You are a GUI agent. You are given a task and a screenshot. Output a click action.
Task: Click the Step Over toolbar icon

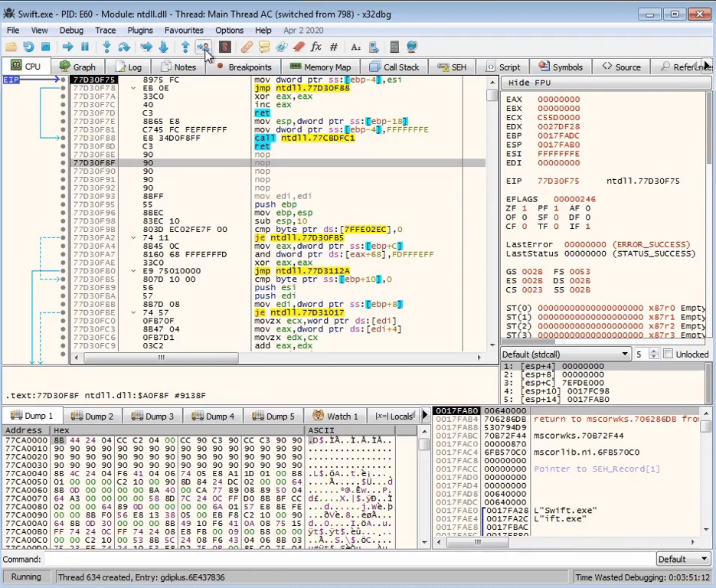(x=124, y=47)
